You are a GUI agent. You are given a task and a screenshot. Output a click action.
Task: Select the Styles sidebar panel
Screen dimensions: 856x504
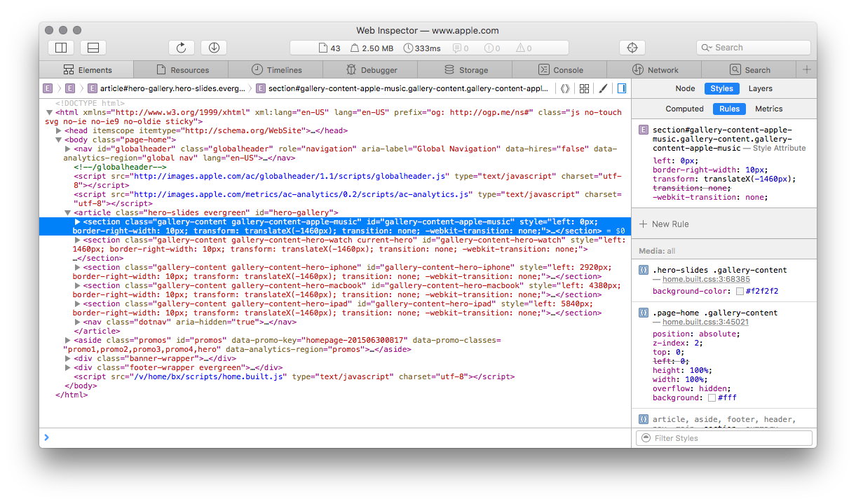coord(721,88)
